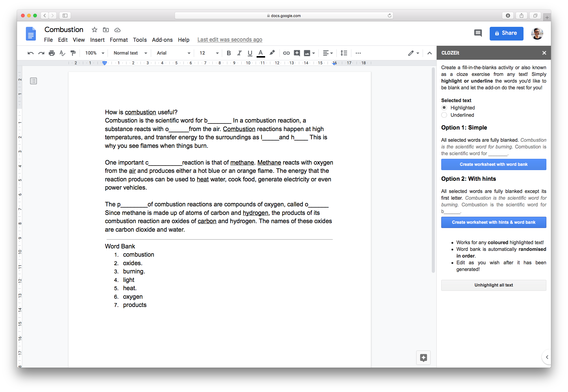Open the zoom level dropdown
568x392 pixels.
point(95,53)
